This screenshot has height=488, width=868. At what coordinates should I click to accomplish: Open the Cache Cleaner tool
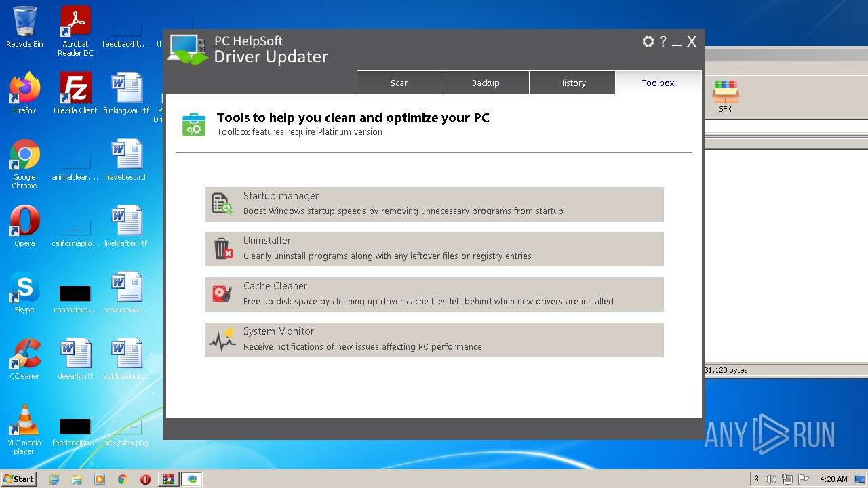[x=434, y=294]
